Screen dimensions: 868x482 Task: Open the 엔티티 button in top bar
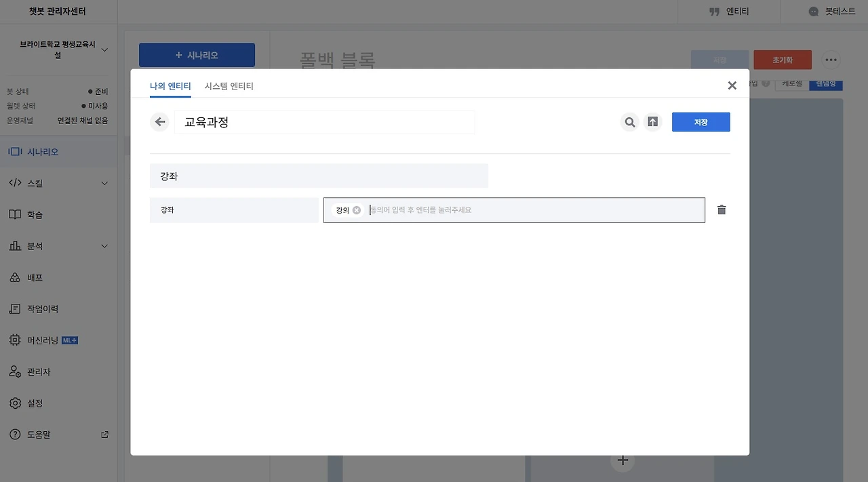point(729,12)
